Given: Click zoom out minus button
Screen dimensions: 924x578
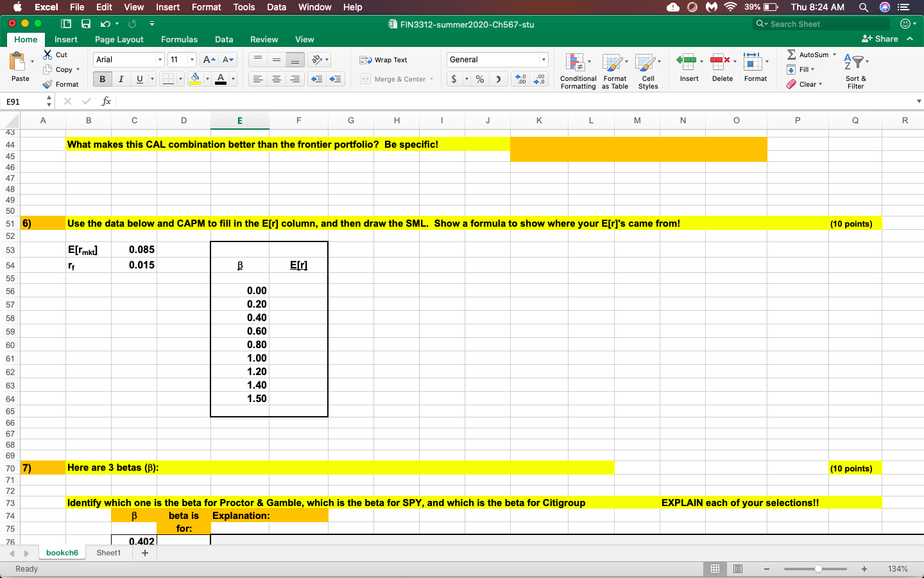Looking at the screenshot, I should click(x=767, y=569).
